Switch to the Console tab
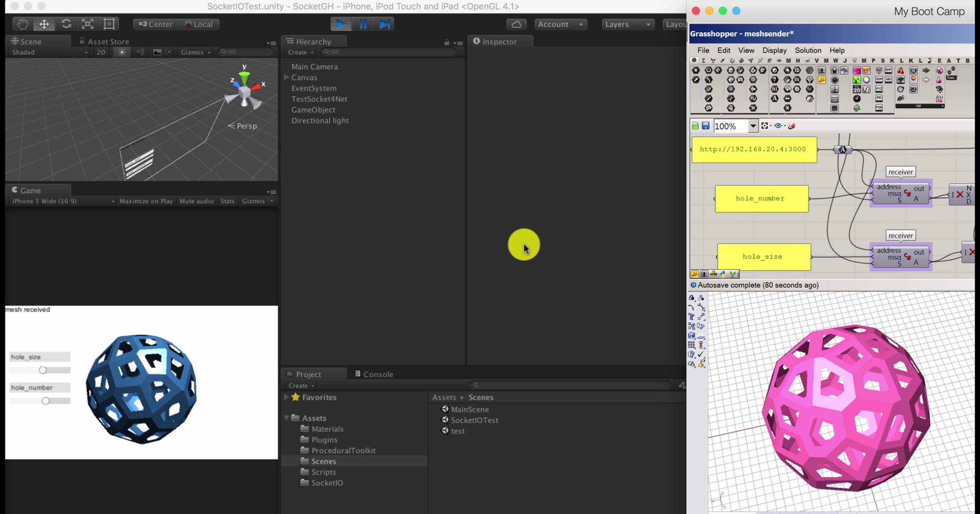This screenshot has height=514, width=980. pyautogui.click(x=374, y=374)
